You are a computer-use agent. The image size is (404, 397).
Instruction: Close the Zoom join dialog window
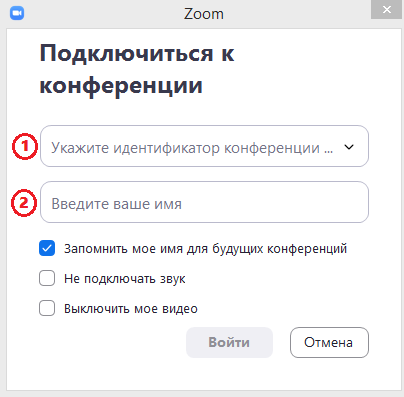pos(386,9)
